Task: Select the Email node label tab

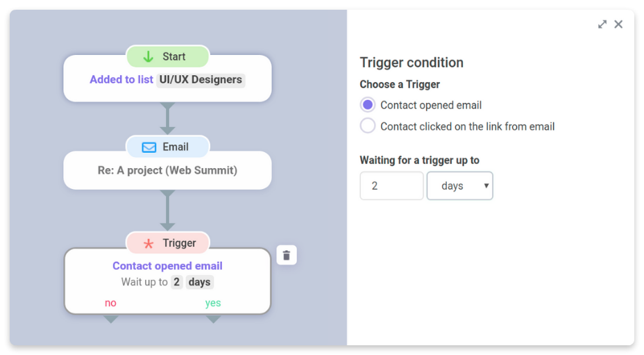Action: (x=167, y=147)
